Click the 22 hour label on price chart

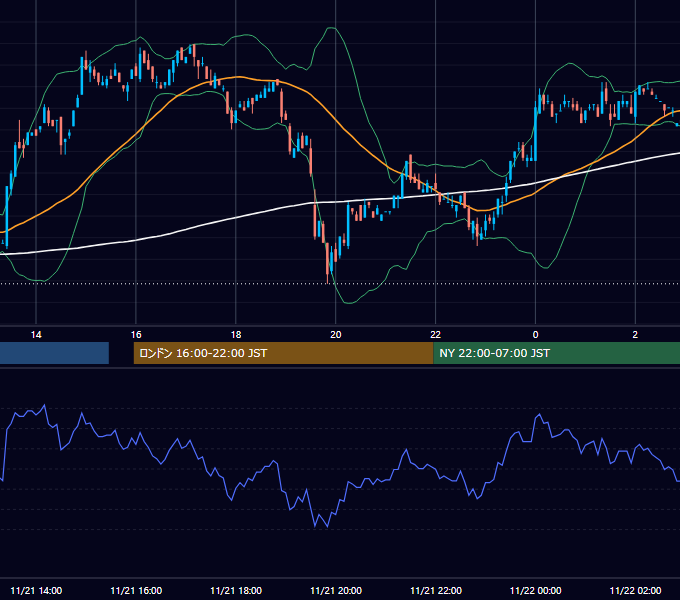coord(435,335)
